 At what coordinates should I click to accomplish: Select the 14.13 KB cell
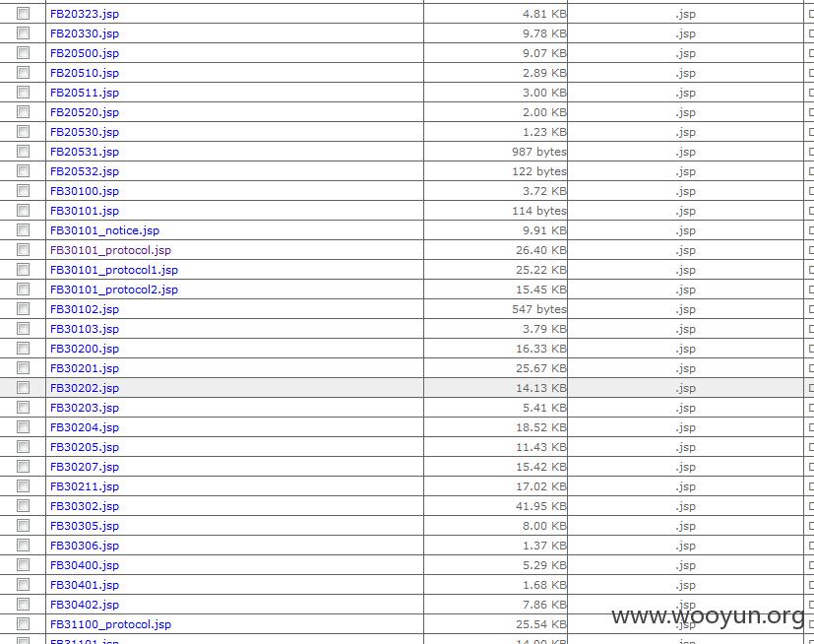click(496, 388)
